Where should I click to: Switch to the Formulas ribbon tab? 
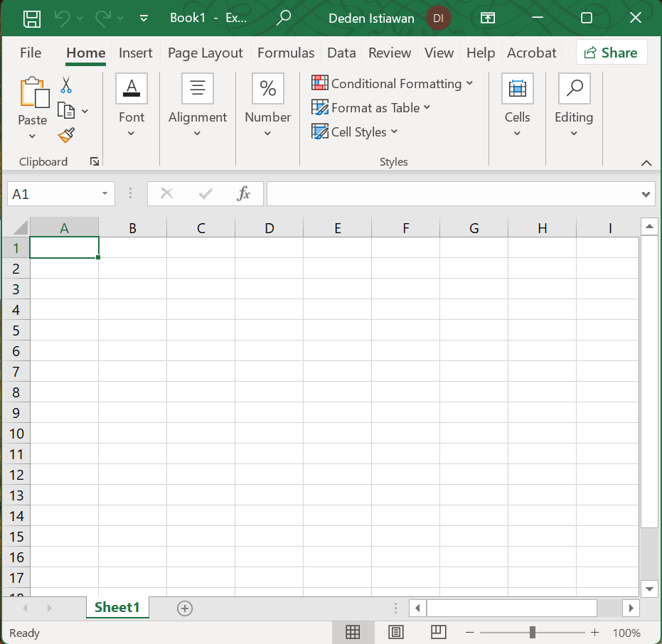coord(286,53)
